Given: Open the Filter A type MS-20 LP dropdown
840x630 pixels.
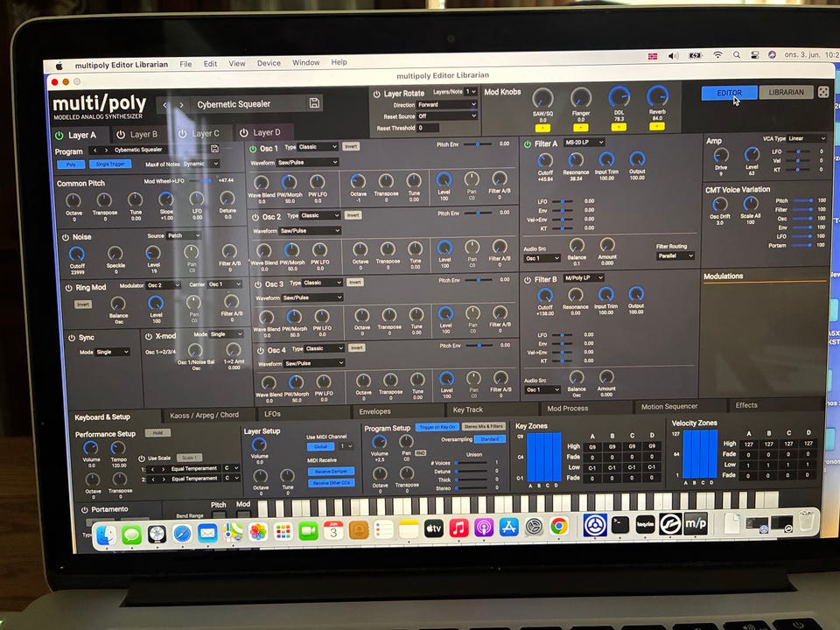Looking at the screenshot, I should 584,143.
